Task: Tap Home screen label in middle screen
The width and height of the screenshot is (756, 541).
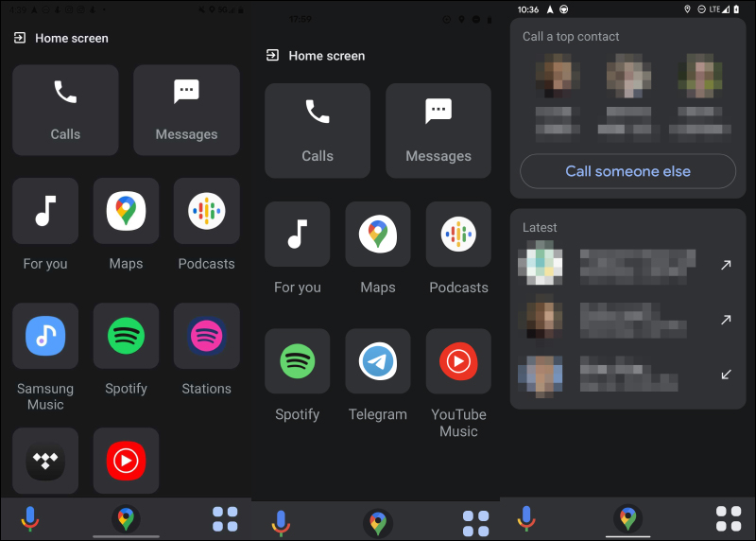Action: tap(327, 56)
